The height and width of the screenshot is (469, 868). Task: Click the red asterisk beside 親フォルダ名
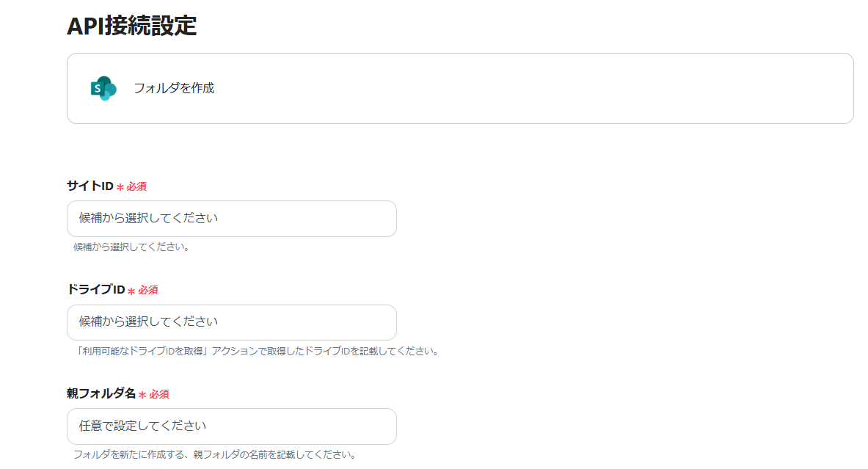pyautogui.click(x=142, y=395)
